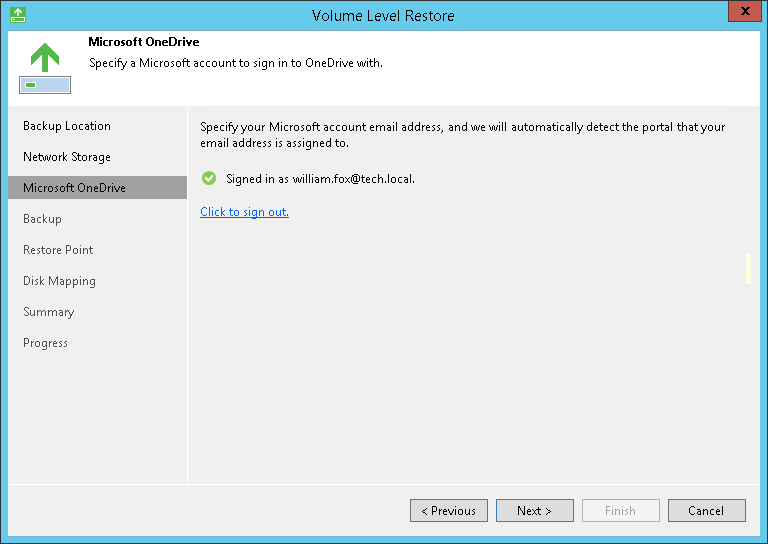
Task: Click the green restore arrow header icon
Action: point(45,68)
